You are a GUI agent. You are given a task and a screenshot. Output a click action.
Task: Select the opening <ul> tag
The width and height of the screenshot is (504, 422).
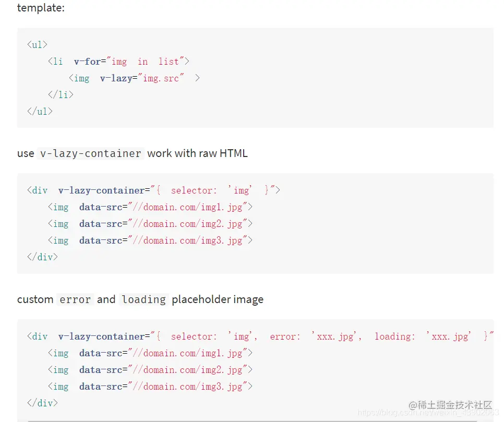[37, 45]
